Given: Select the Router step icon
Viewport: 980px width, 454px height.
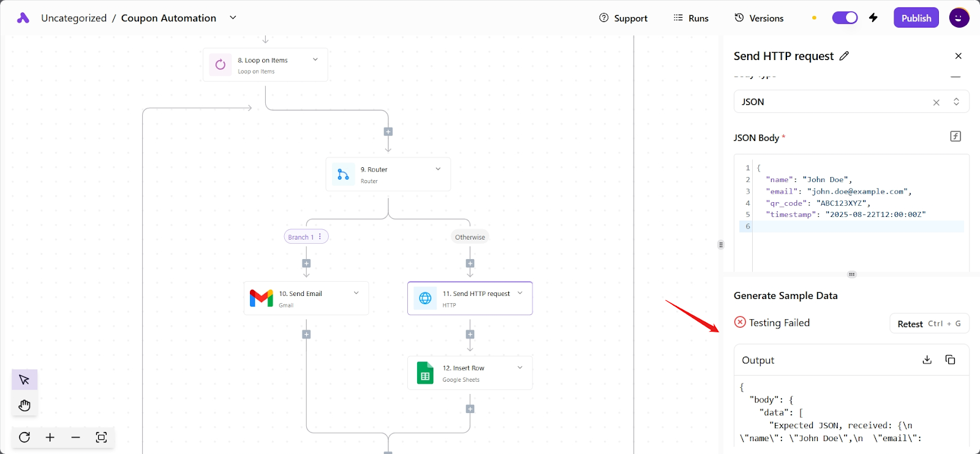Looking at the screenshot, I should (344, 175).
